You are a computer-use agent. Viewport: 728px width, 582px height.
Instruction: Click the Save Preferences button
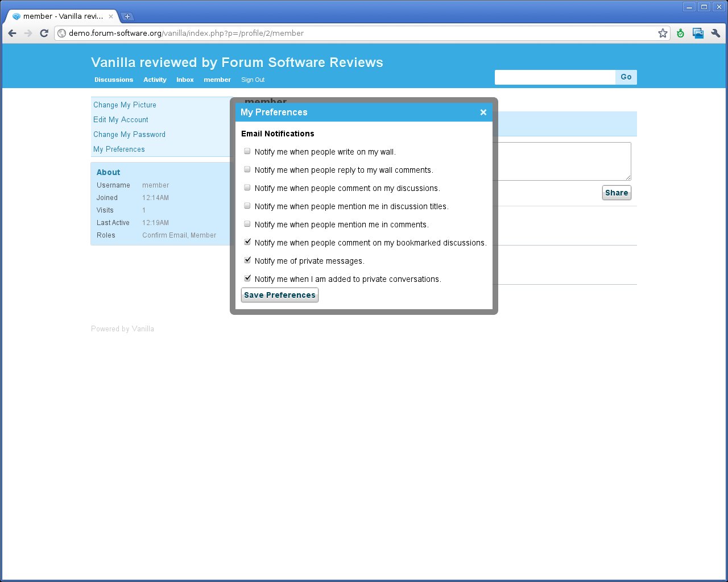coord(280,295)
